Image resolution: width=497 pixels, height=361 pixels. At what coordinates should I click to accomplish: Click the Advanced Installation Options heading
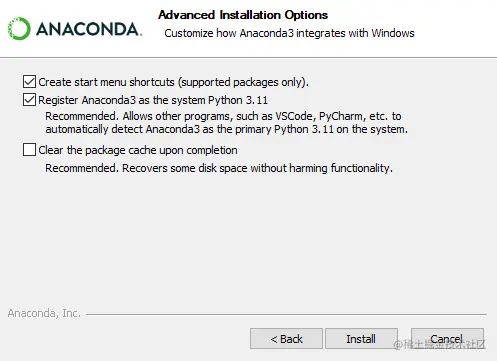tap(243, 15)
